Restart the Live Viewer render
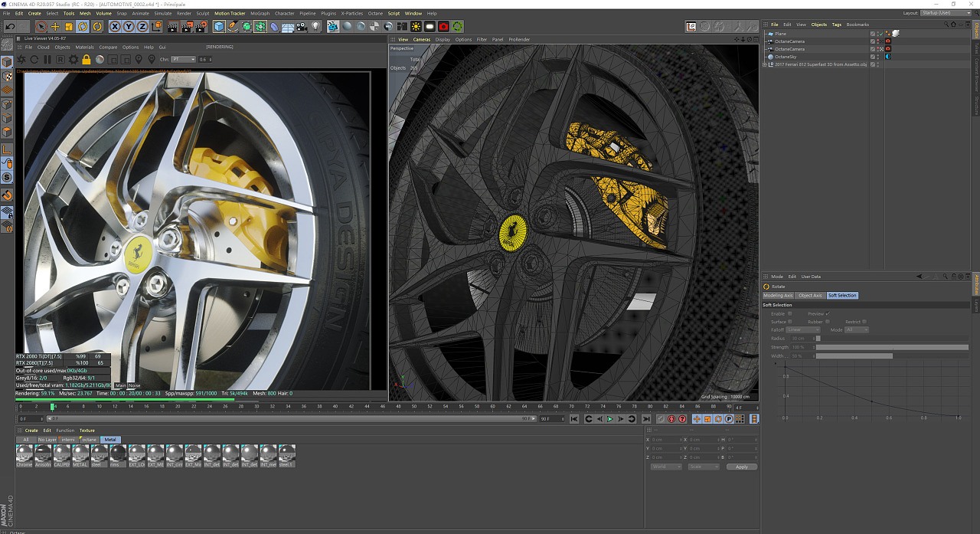Screen dimensions: 980x534 click(x=34, y=59)
